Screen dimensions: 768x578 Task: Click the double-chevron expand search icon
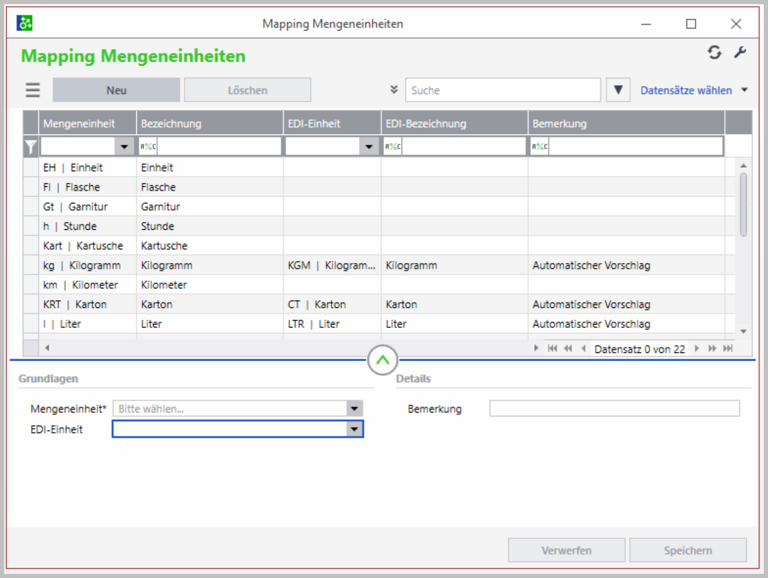[x=394, y=90]
